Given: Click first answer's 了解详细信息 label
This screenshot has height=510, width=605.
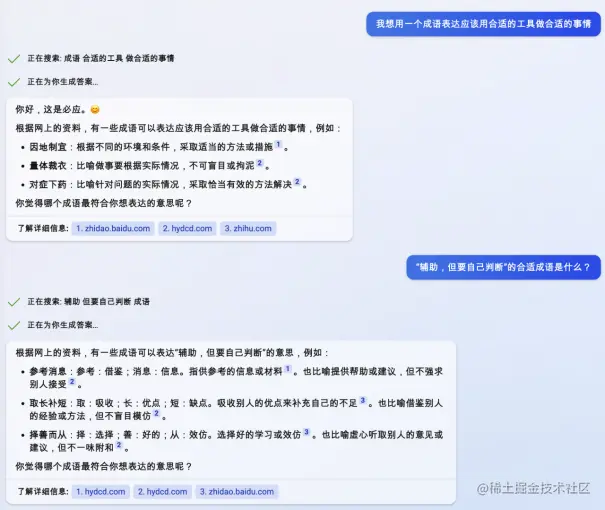Looking at the screenshot, I should point(43,228).
